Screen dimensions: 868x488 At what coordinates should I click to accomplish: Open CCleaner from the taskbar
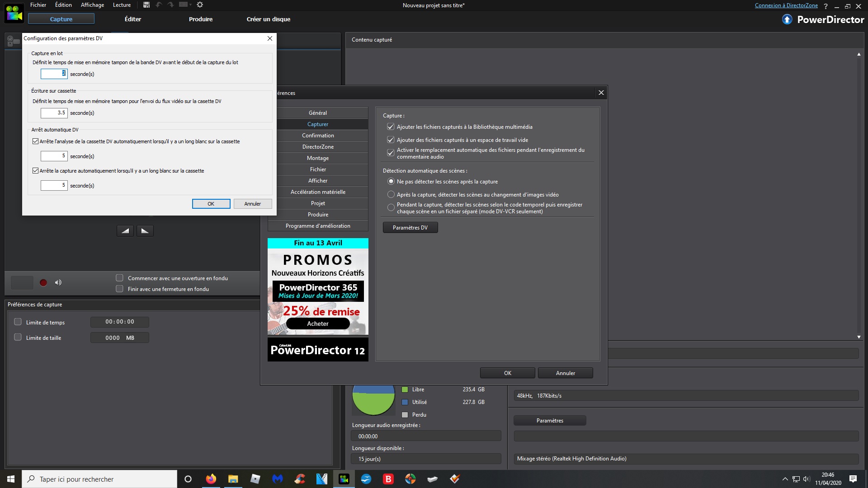[x=299, y=479]
